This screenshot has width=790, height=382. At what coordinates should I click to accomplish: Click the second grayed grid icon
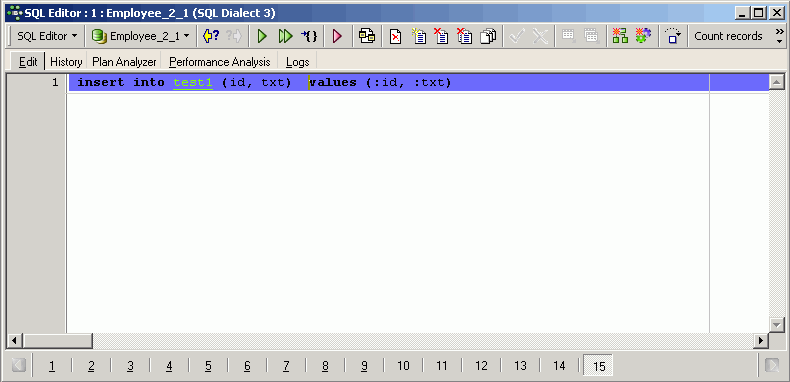[591, 36]
